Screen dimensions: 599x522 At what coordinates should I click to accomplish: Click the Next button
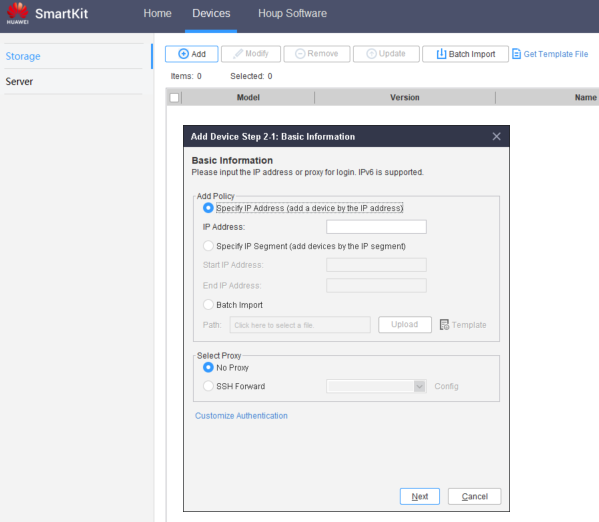[419, 496]
